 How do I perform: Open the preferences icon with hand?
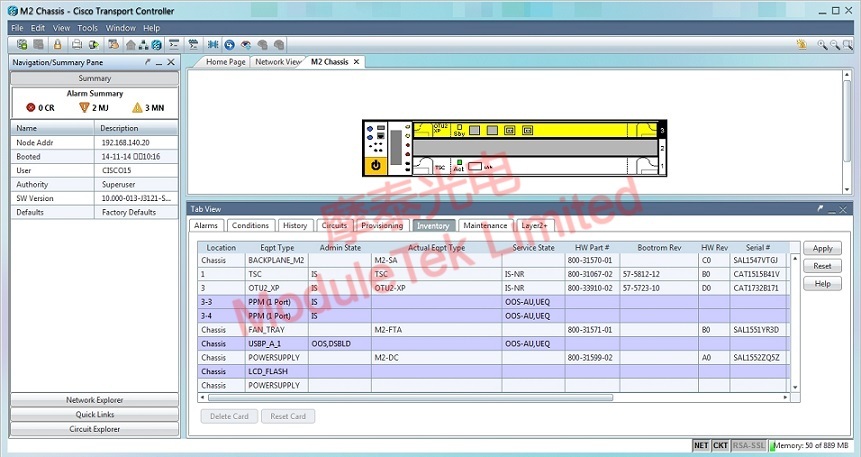point(114,44)
